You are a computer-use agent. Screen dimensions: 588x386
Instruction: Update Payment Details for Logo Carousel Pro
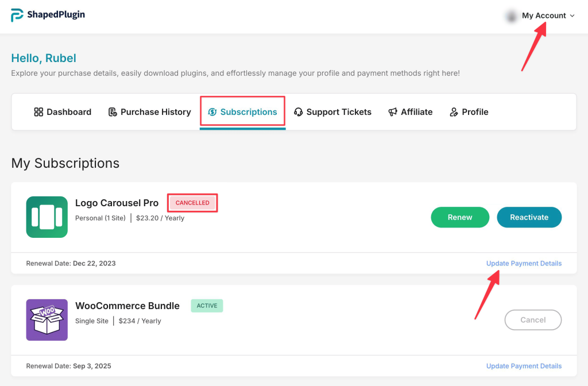click(524, 264)
